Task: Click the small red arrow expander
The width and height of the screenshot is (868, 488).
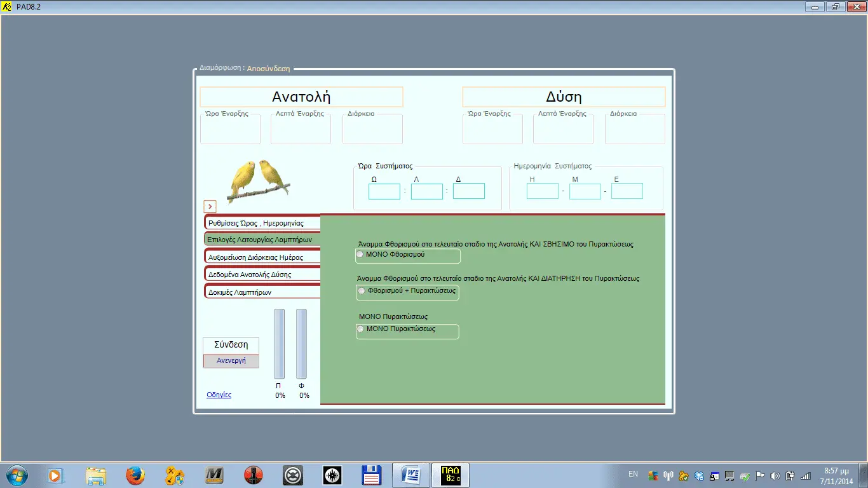Action: pyautogui.click(x=210, y=207)
